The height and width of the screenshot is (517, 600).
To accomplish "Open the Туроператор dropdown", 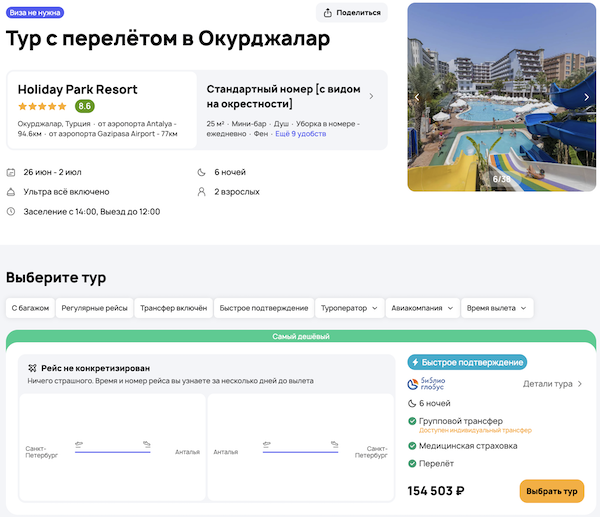I will pos(350,308).
